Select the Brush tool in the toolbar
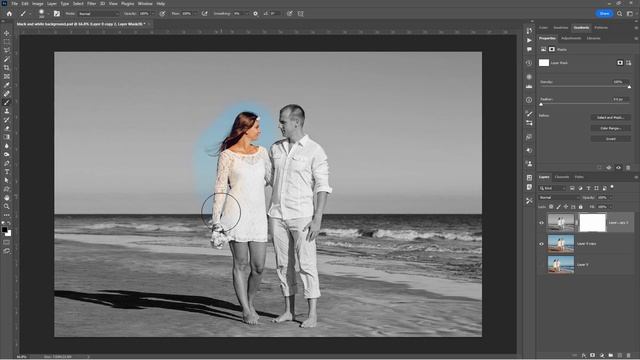 7,102
